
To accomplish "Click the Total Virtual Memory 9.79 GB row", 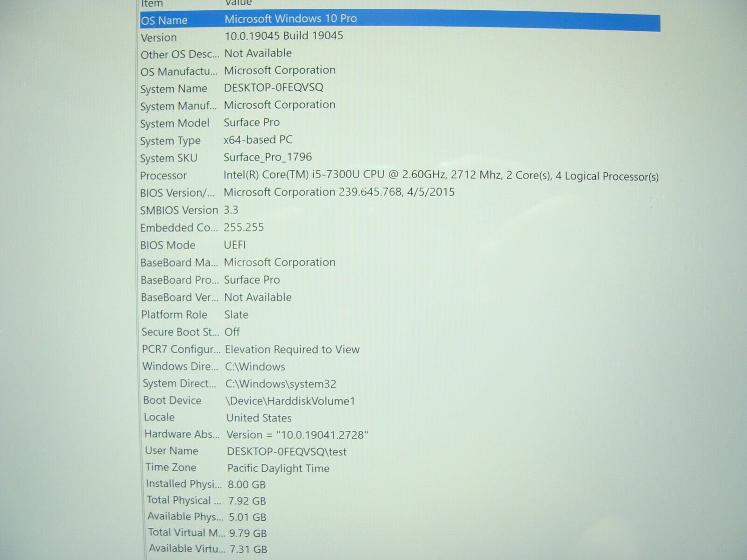I will pos(400,533).
